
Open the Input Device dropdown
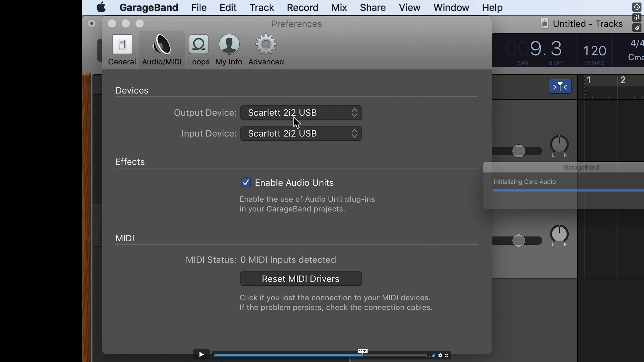pyautogui.click(x=301, y=133)
